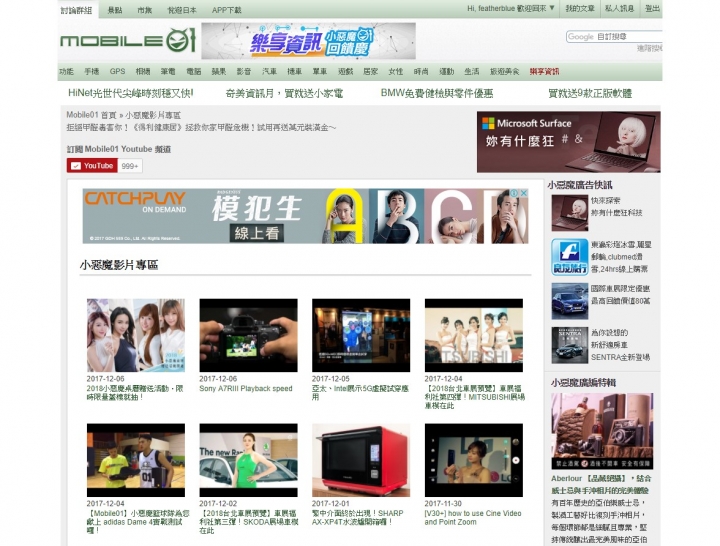
Task: Open 我的文章 in the top bar
Action: point(579,9)
